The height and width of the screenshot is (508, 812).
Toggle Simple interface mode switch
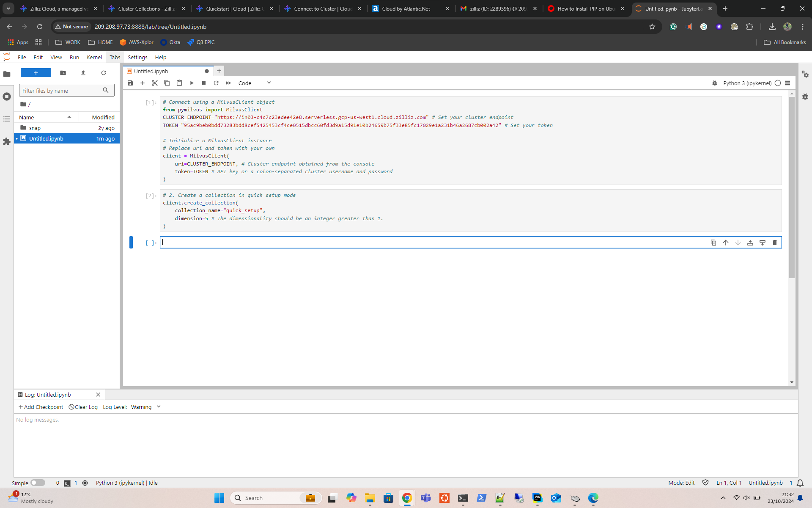pyautogui.click(x=38, y=483)
